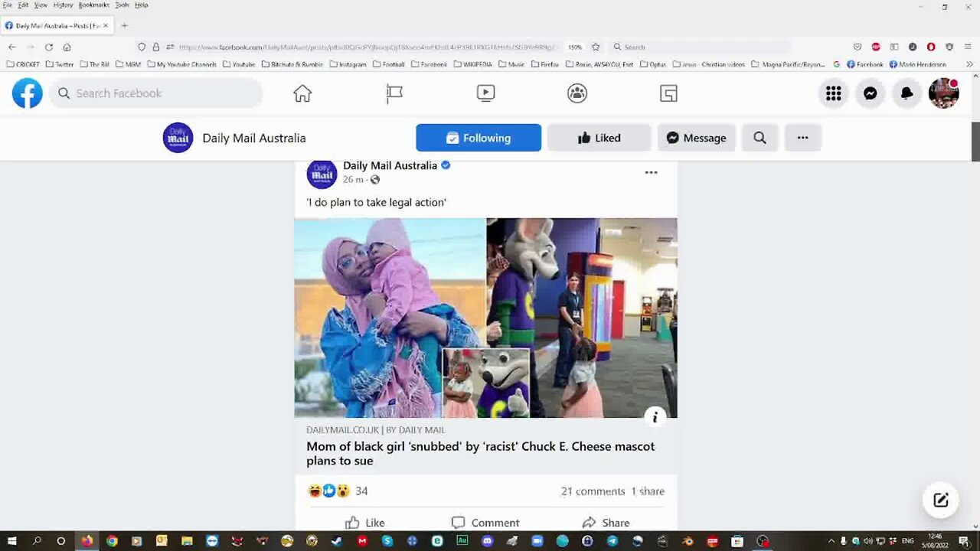
Task: Bookmark this page with the star
Action: tap(596, 47)
